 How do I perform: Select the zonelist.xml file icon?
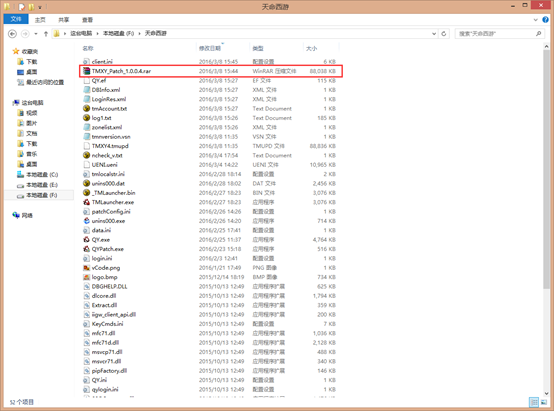87,127
